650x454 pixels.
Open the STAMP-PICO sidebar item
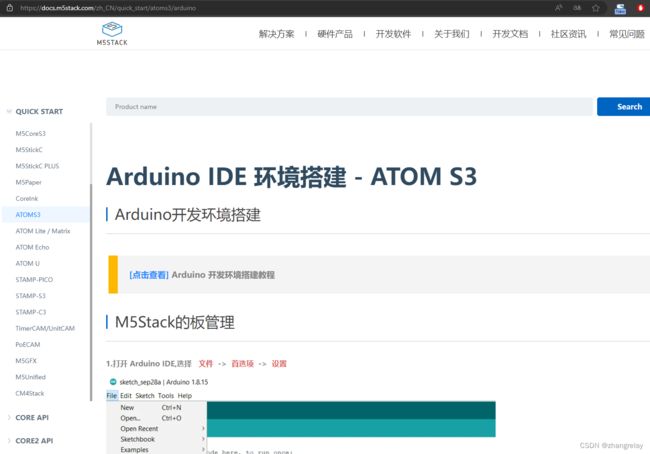(x=34, y=279)
